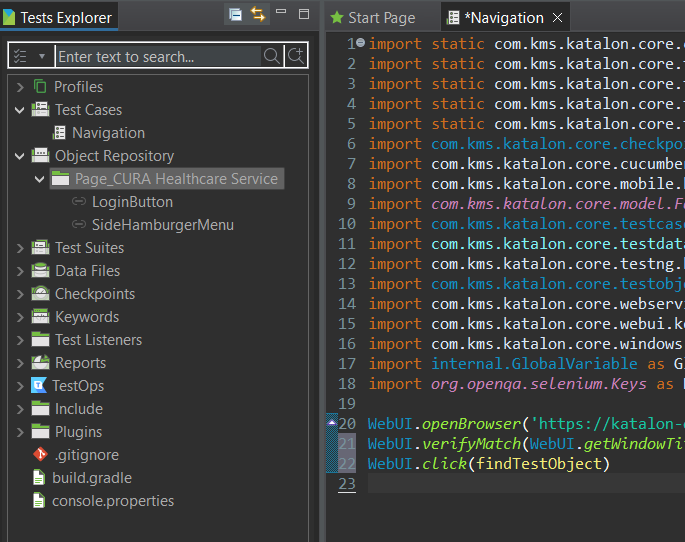Collapse Page_CURA Healthcare Service folder arrow

(39, 179)
